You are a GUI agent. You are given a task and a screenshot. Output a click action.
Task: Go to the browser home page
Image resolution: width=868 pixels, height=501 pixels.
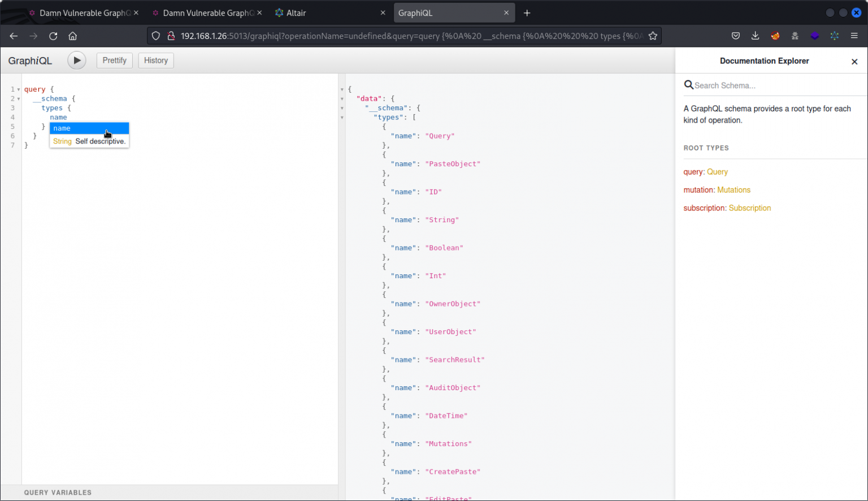pos(72,36)
